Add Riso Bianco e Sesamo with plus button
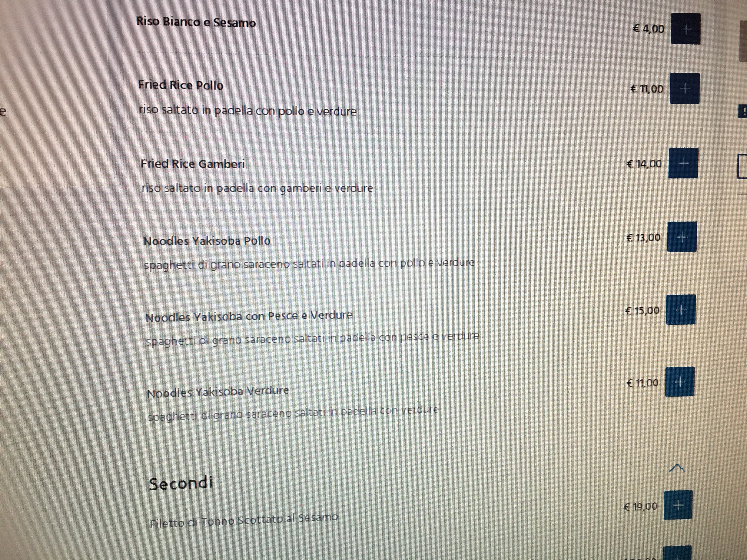 [685, 29]
